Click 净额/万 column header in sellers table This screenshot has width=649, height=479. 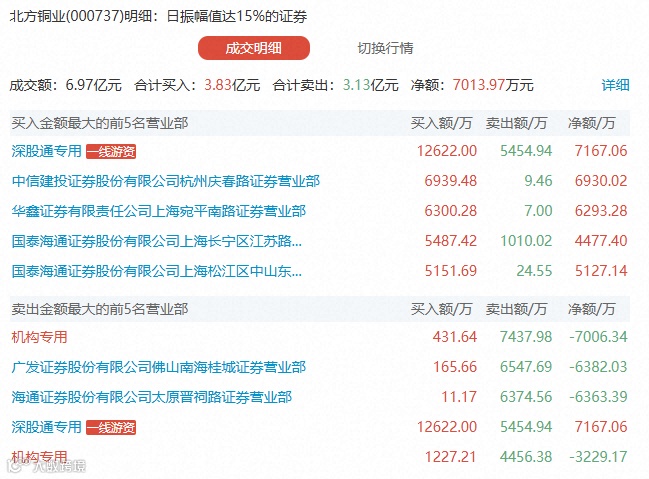click(591, 309)
